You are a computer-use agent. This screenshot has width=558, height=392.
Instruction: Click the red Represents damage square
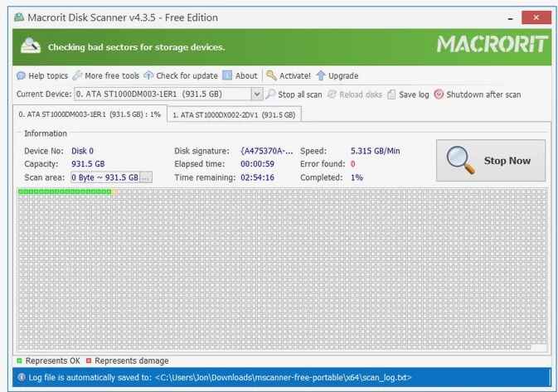tap(89, 361)
